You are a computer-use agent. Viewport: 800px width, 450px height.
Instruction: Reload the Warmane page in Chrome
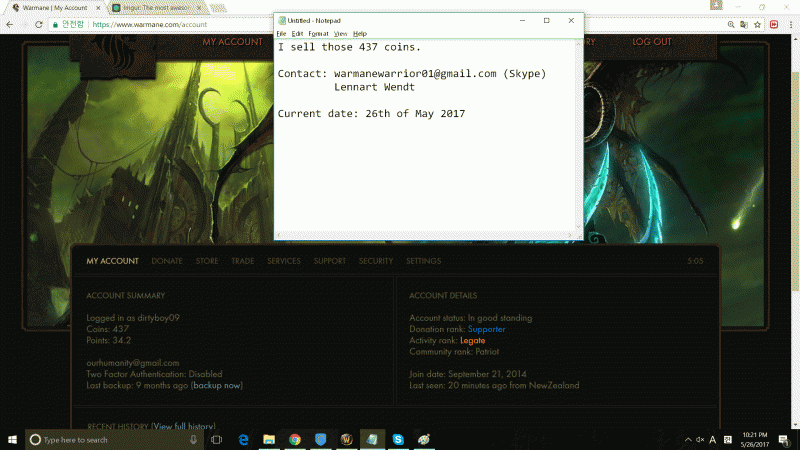[x=38, y=24]
